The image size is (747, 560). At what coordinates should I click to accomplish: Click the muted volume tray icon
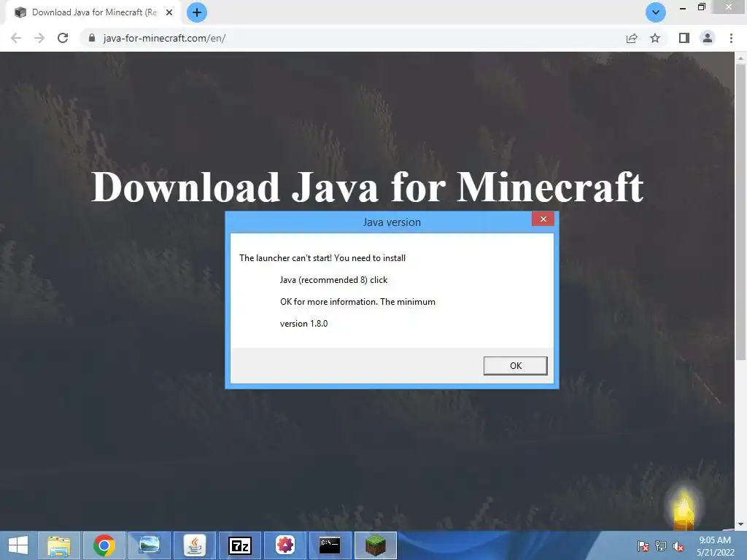coord(678,546)
